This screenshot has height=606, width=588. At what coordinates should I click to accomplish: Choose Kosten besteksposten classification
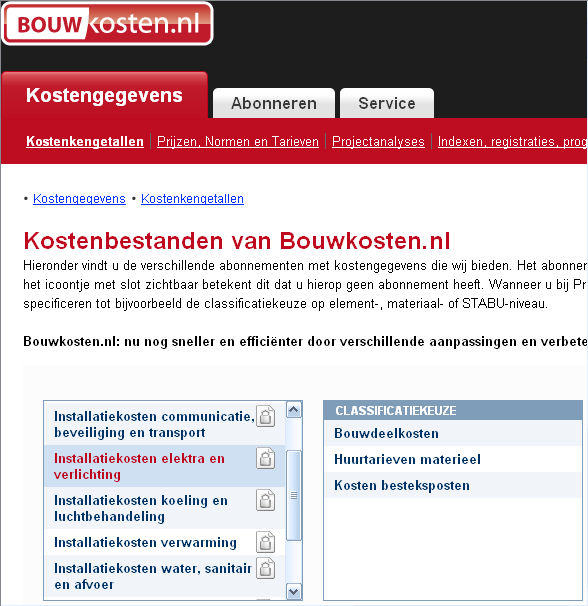pos(453,485)
